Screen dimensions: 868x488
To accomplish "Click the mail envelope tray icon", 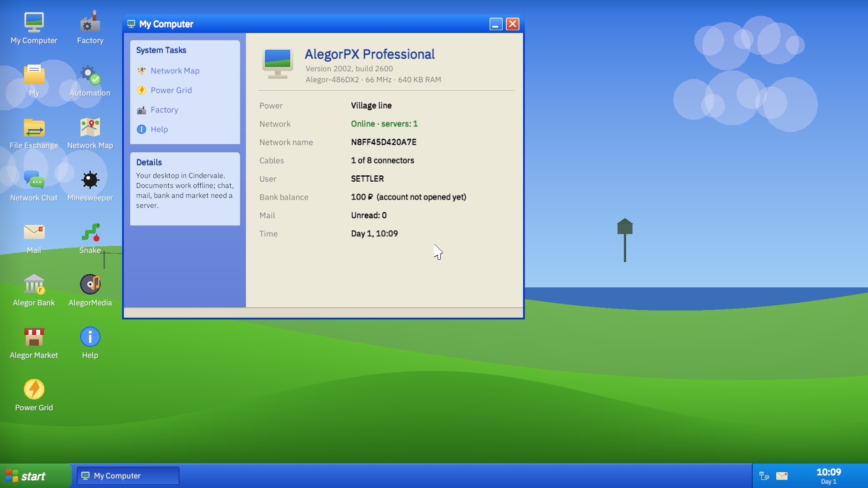I will tap(782, 476).
